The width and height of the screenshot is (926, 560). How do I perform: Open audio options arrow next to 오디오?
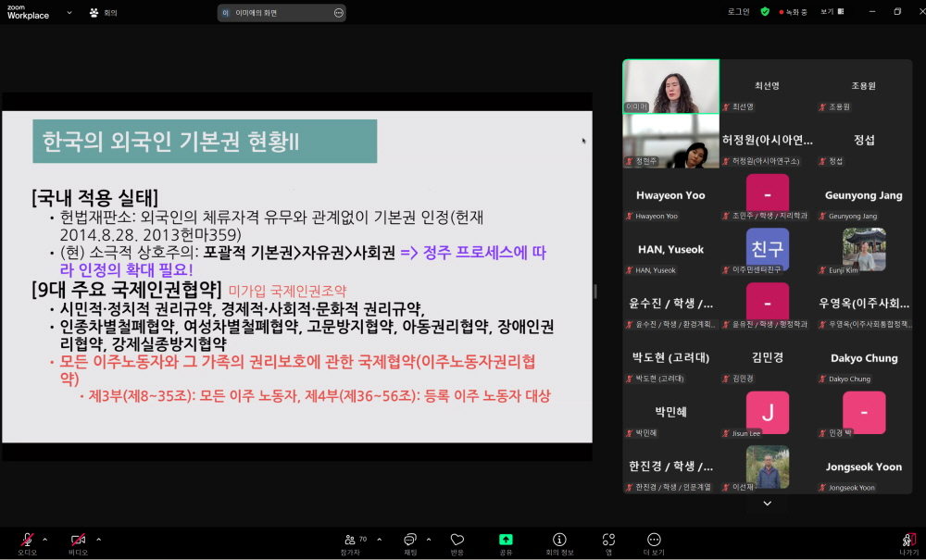[x=44, y=540]
